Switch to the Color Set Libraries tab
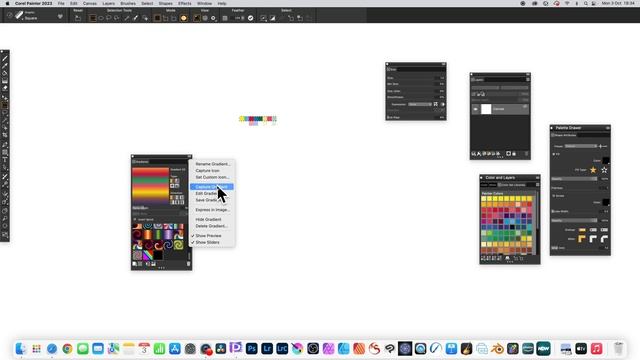640x360 pixels. tap(513, 185)
